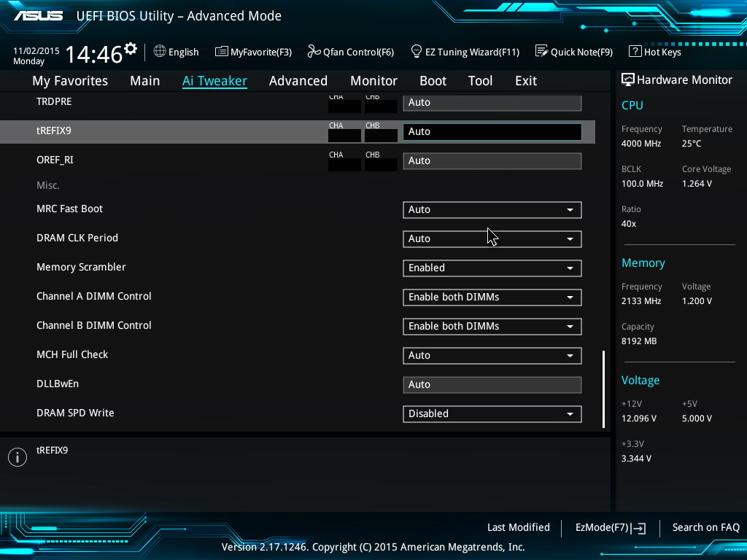Open the Memory Scrambler Enabled dropdown

[x=492, y=268]
